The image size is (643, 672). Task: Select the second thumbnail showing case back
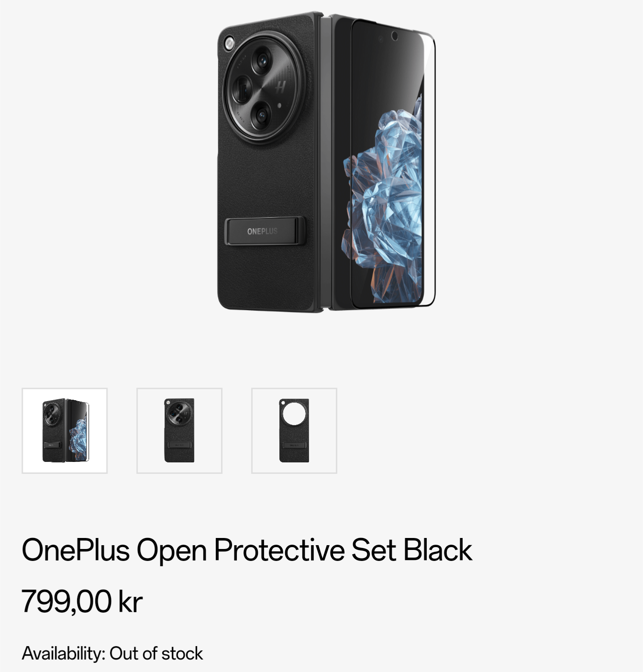tap(179, 431)
